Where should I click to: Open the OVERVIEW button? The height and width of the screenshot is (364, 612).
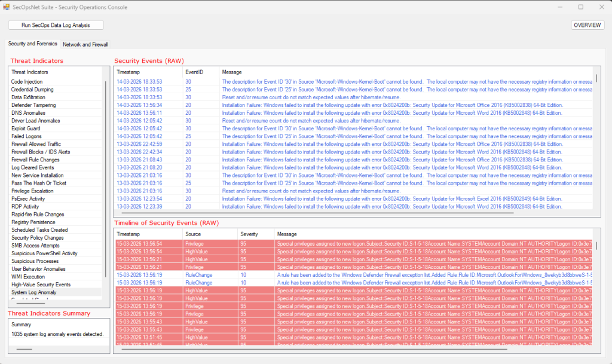click(587, 25)
